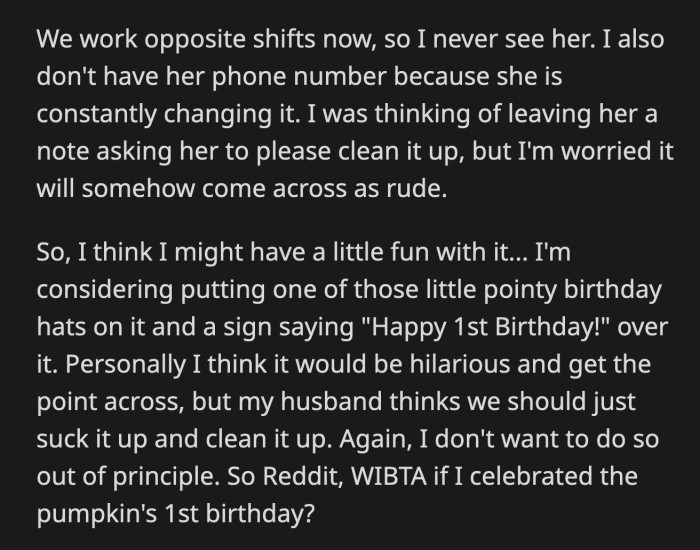The image size is (700, 550).
Task: Click the word "considering"
Action: [105, 291]
